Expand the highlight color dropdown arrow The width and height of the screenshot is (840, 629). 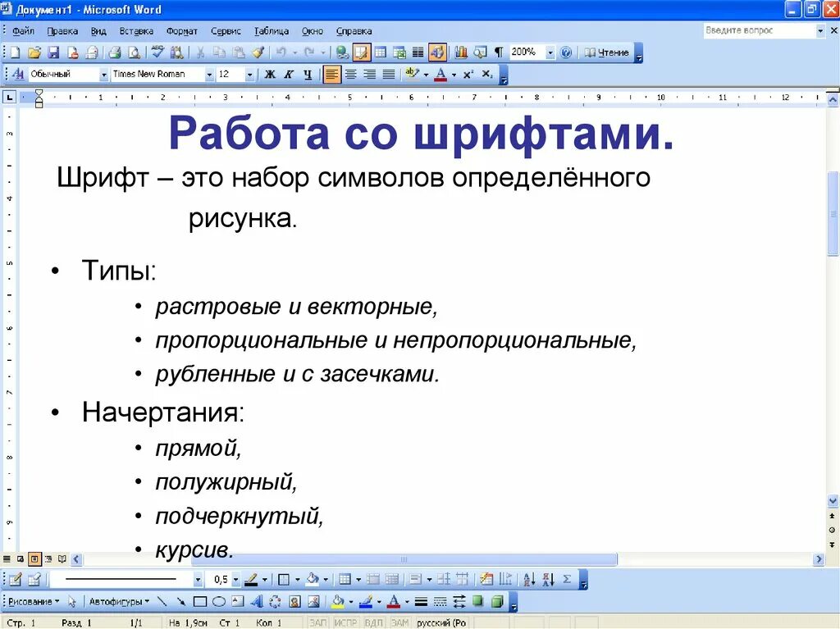click(x=427, y=75)
